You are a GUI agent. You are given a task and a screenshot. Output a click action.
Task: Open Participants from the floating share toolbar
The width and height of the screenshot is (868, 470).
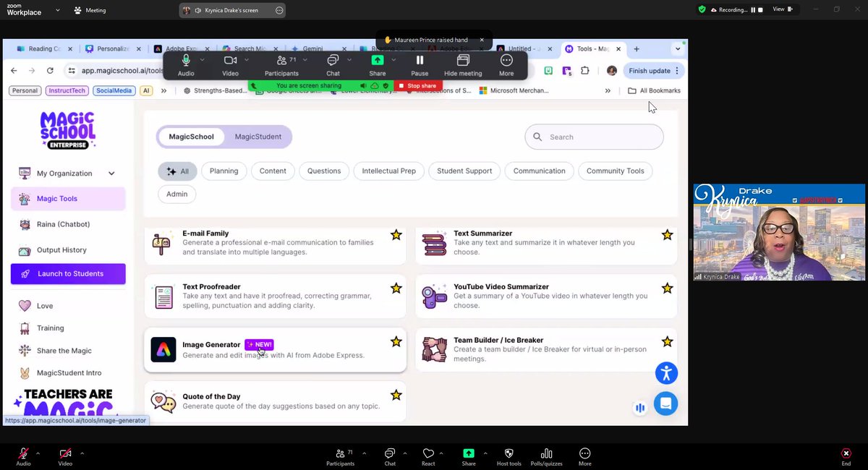(281, 64)
